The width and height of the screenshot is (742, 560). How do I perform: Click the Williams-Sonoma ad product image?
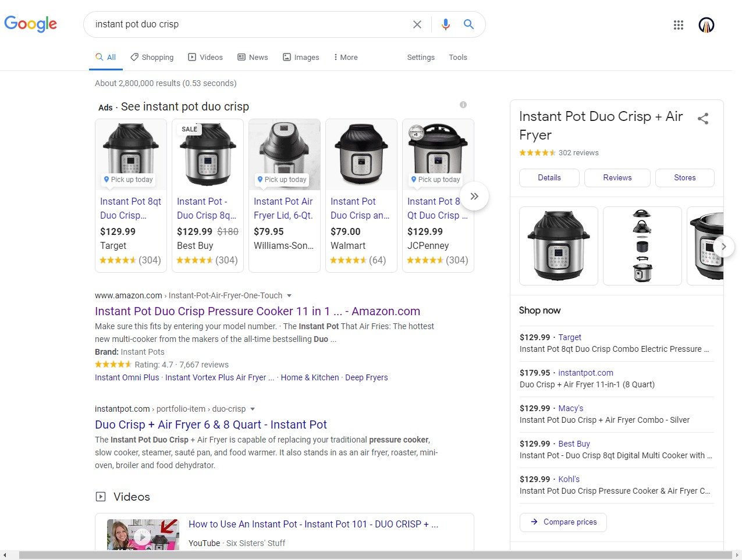coord(285,155)
